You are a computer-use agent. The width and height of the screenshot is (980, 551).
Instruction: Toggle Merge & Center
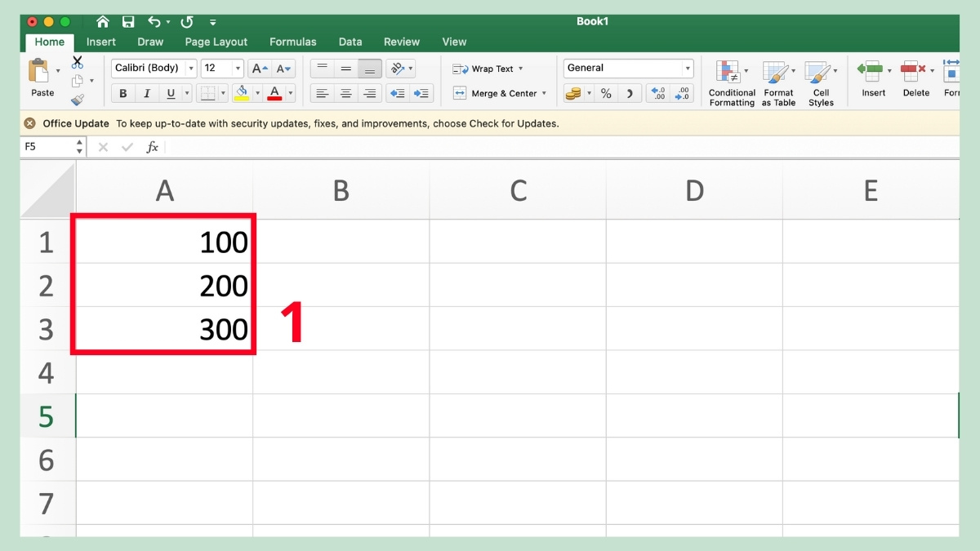point(498,93)
